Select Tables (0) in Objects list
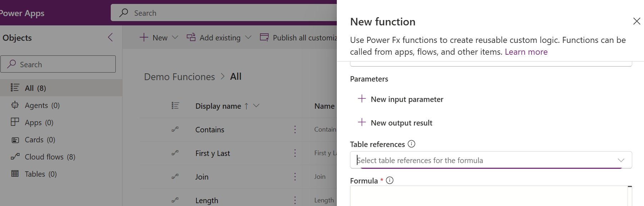The height and width of the screenshot is (206, 644). pyautogui.click(x=61, y=174)
